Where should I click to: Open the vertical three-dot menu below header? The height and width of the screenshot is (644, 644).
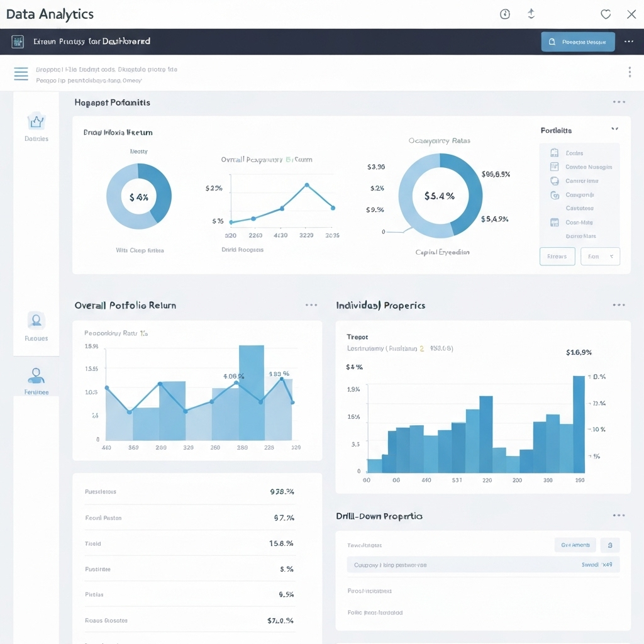tap(630, 72)
